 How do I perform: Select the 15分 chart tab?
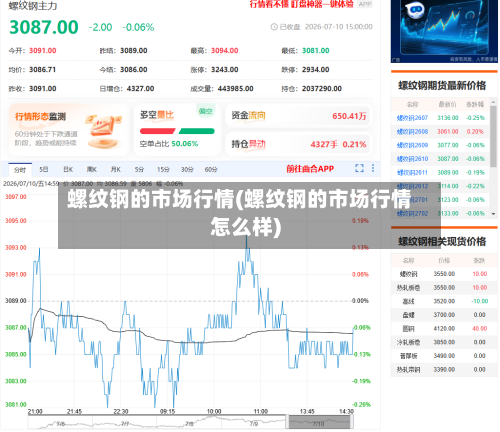click(x=163, y=169)
